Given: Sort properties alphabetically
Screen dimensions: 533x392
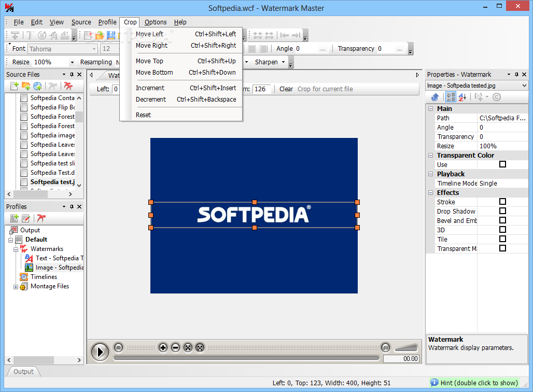Looking at the screenshot, I should coord(462,97).
